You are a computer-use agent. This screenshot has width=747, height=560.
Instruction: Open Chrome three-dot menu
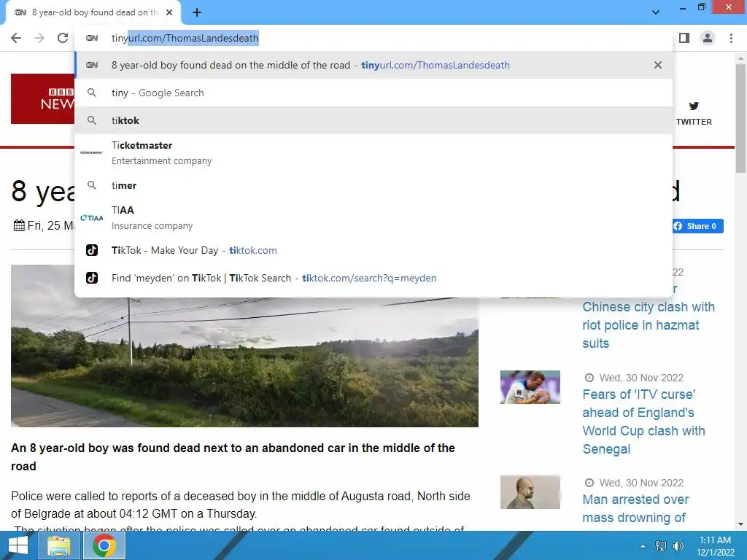pyautogui.click(x=731, y=38)
